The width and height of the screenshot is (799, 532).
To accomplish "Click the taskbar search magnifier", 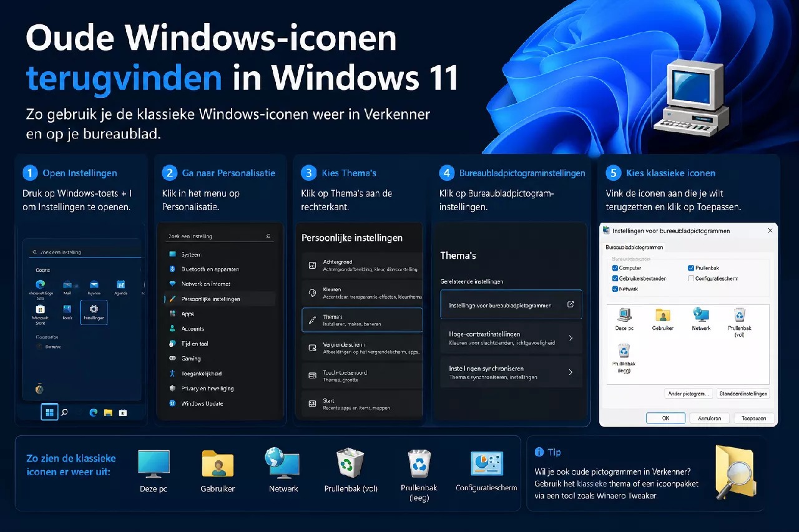I will [x=64, y=412].
